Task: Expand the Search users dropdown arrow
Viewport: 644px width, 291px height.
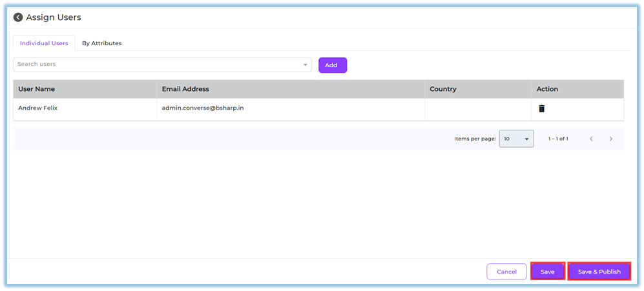Action: tap(306, 65)
